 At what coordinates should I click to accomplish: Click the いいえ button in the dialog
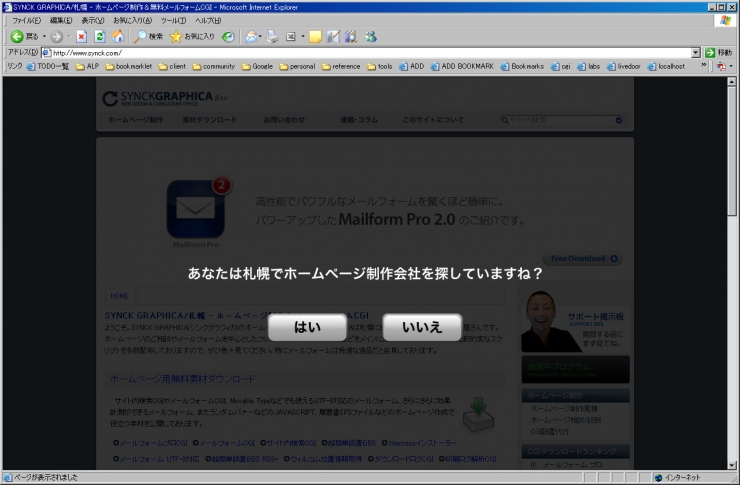coord(422,327)
